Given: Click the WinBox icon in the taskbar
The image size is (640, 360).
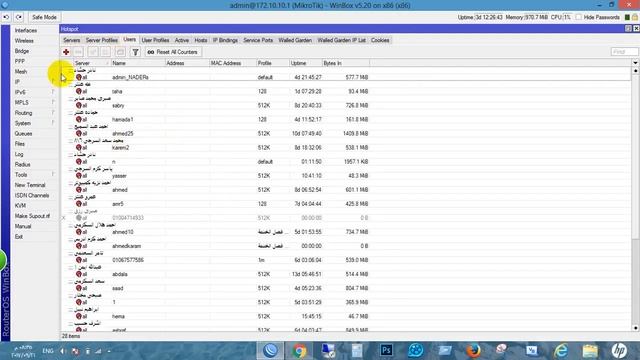Looking at the screenshot, I should [270, 350].
